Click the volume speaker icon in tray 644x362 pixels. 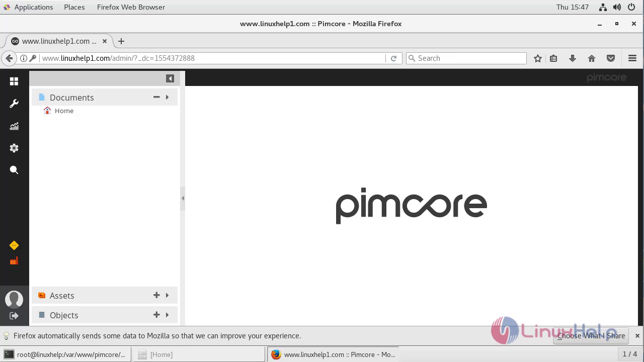click(617, 7)
